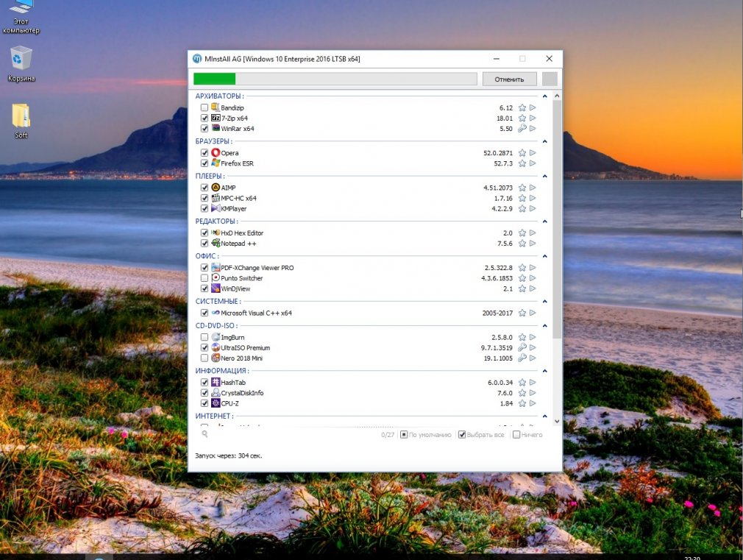The width and height of the screenshot is (743, 560).
Task: Collapse the ПЛЕЕРЫ section arrow
Action: tap(545, 177)
